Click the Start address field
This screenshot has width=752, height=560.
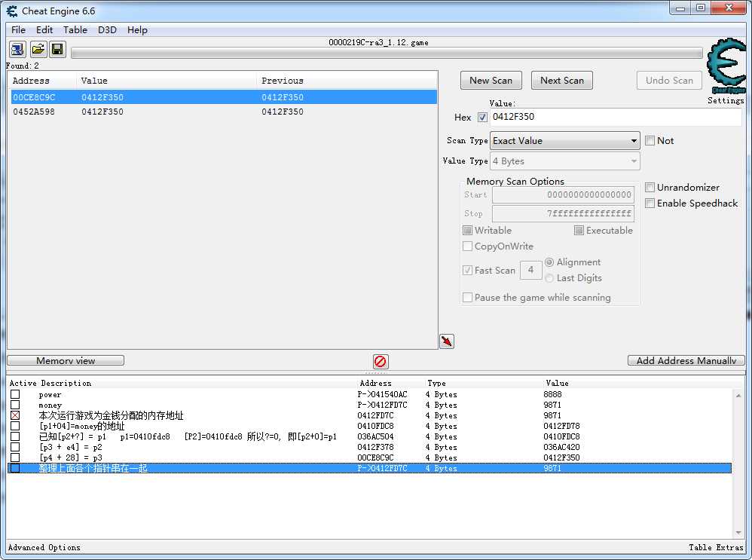click(563, 194)
